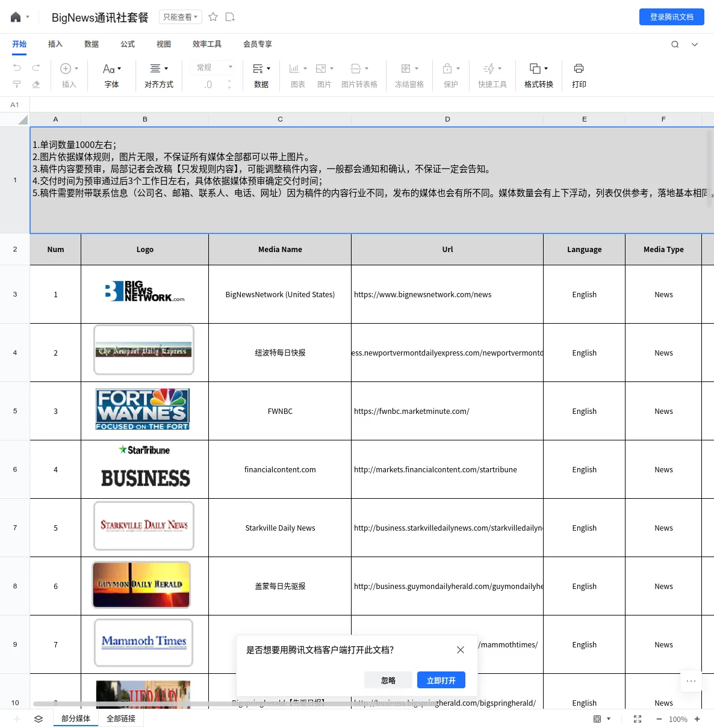The image size is (714, 728).
Task: Select column D header
Action: pyautogui.click(x=447, y=119)
